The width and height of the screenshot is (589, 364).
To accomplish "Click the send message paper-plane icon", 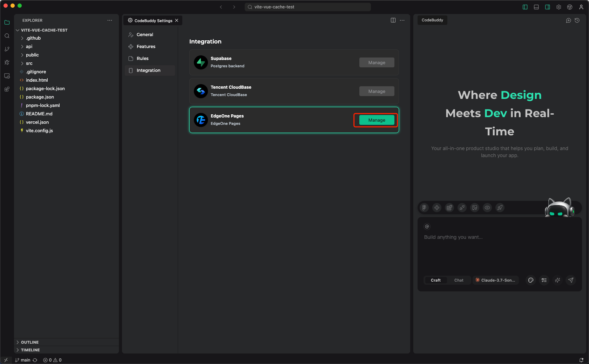I will coord(571,280).
